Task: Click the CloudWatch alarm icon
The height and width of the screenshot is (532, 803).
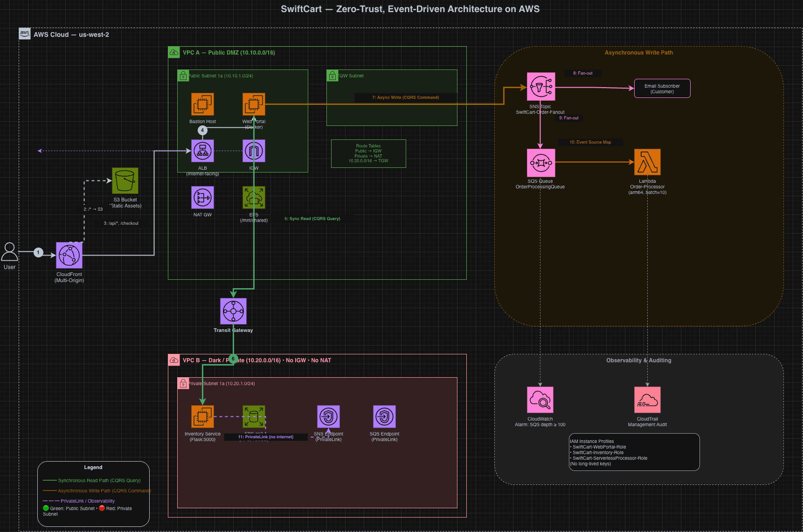Action: (x=540, y=400)
